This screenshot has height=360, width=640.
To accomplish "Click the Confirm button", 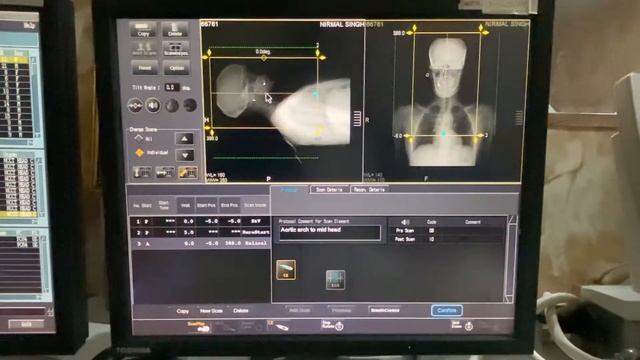I will [447, 311].
